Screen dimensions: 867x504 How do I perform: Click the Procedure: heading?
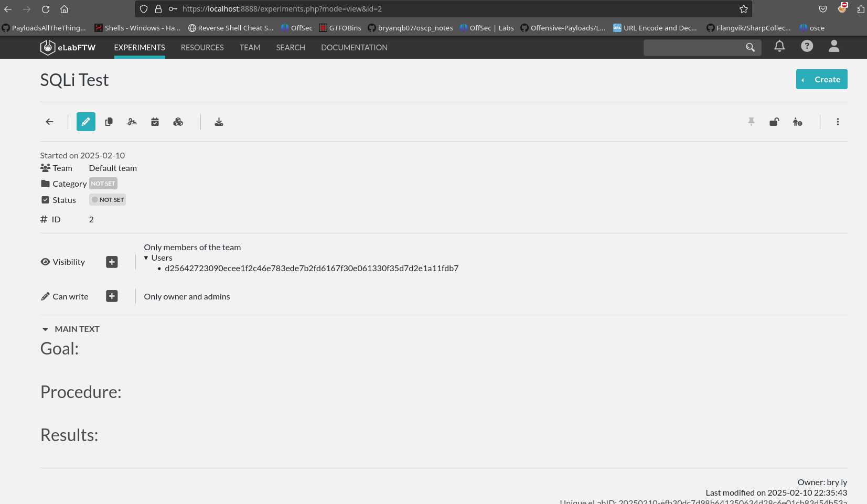(x=81, y=392)
